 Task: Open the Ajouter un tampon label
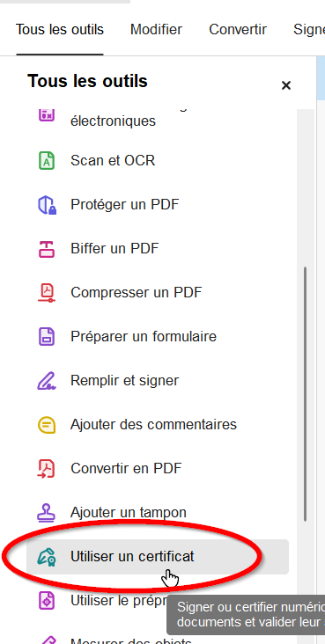(129, 513)
